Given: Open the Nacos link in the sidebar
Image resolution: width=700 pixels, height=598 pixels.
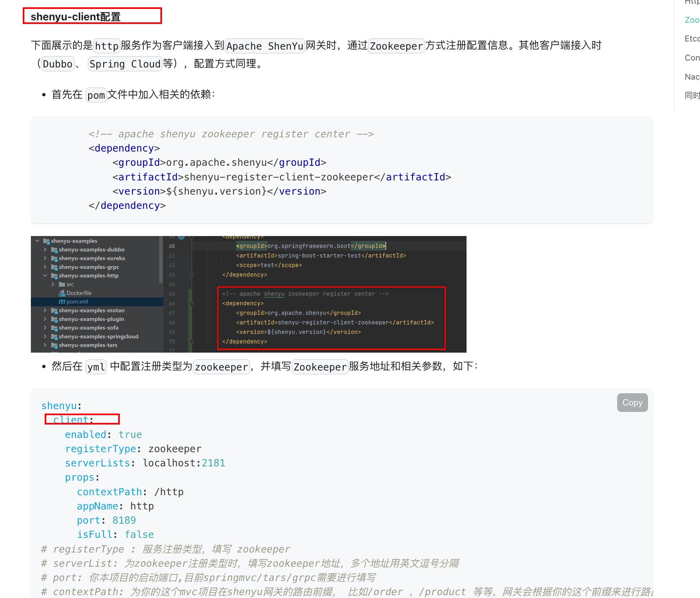Looking at the screenshot, I should pos(692,76).
